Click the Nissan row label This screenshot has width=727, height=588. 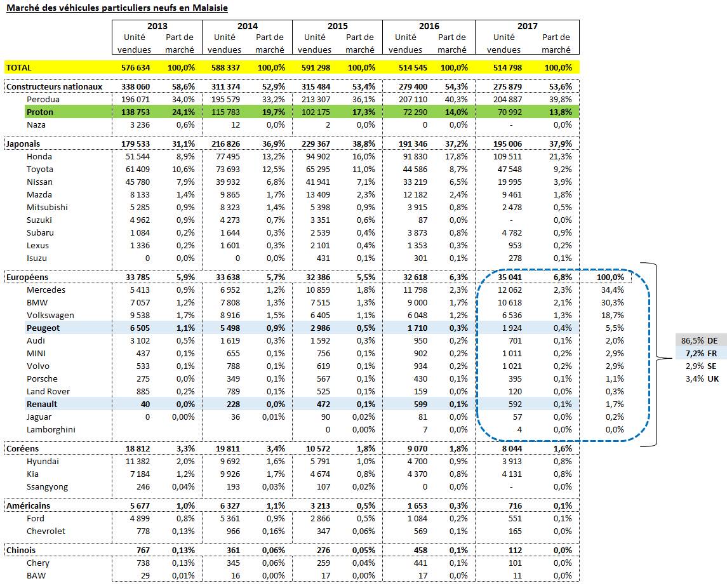pos(39,182)
